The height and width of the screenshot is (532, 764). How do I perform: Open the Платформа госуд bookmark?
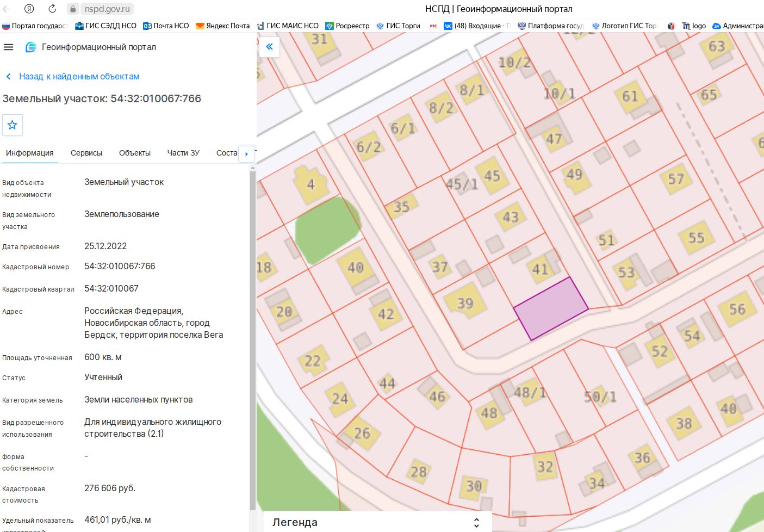(551, 26)
